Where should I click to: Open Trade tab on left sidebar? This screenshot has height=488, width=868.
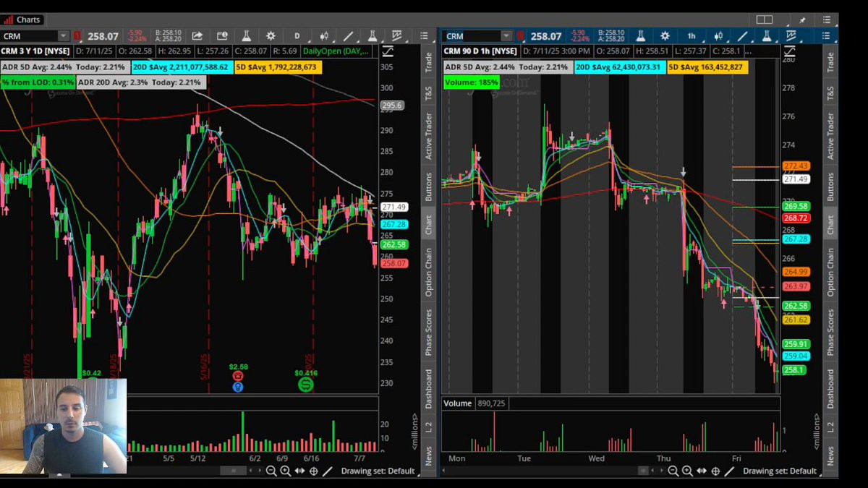(428, 63)
